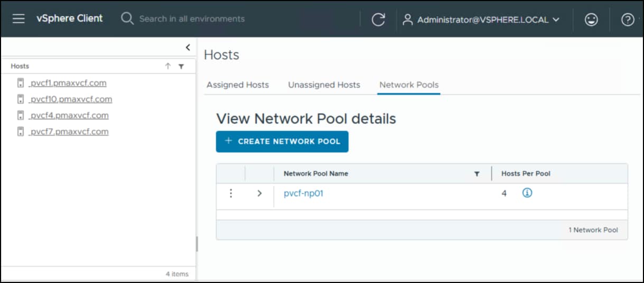Click the server icon beside pvcf7.pmaxvcf.com

[21, 132]
